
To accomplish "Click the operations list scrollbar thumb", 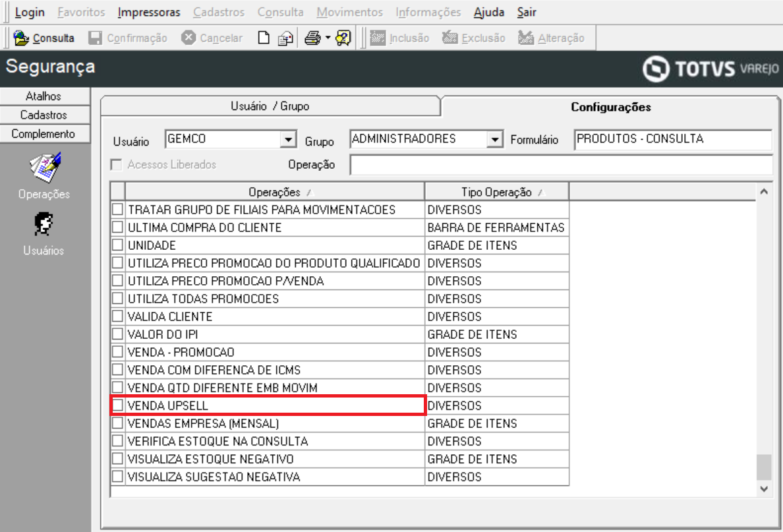I will (x=763, y=467).
